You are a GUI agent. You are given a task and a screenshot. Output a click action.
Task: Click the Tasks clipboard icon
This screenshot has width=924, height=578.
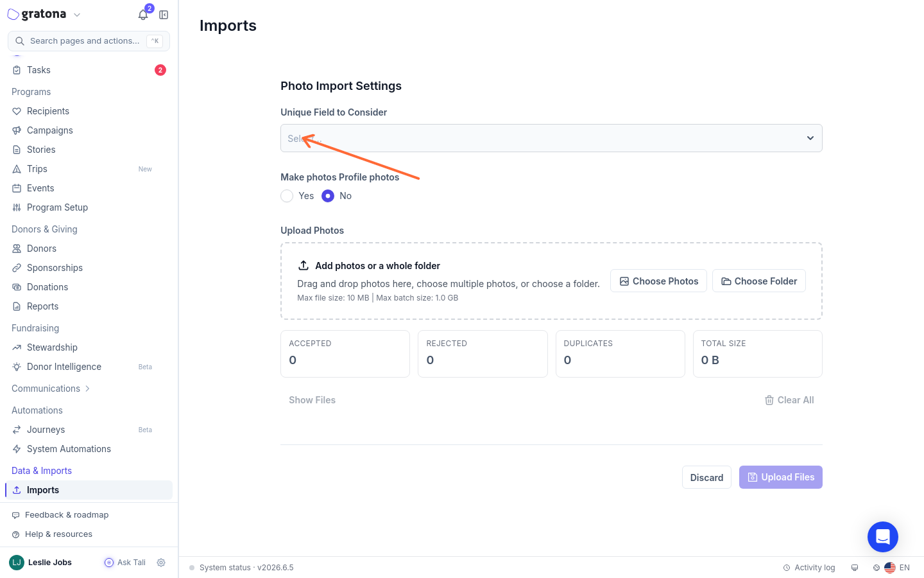[17, 70]
